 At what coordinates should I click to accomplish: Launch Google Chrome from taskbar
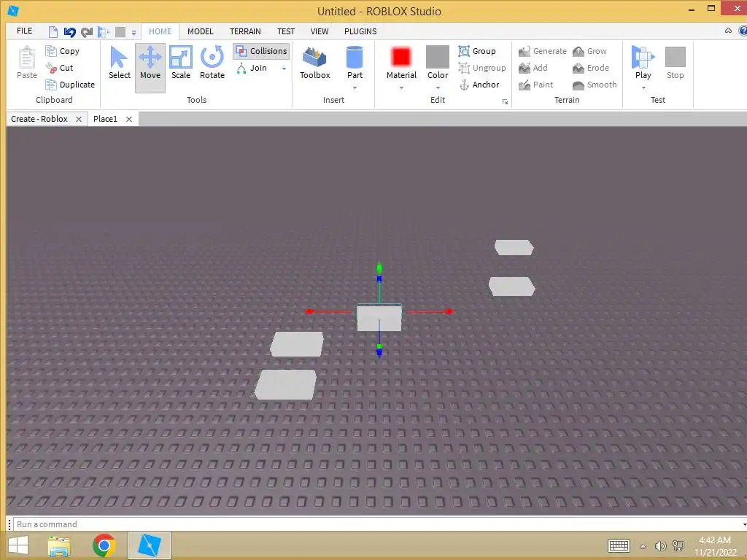tap(104, 545)
